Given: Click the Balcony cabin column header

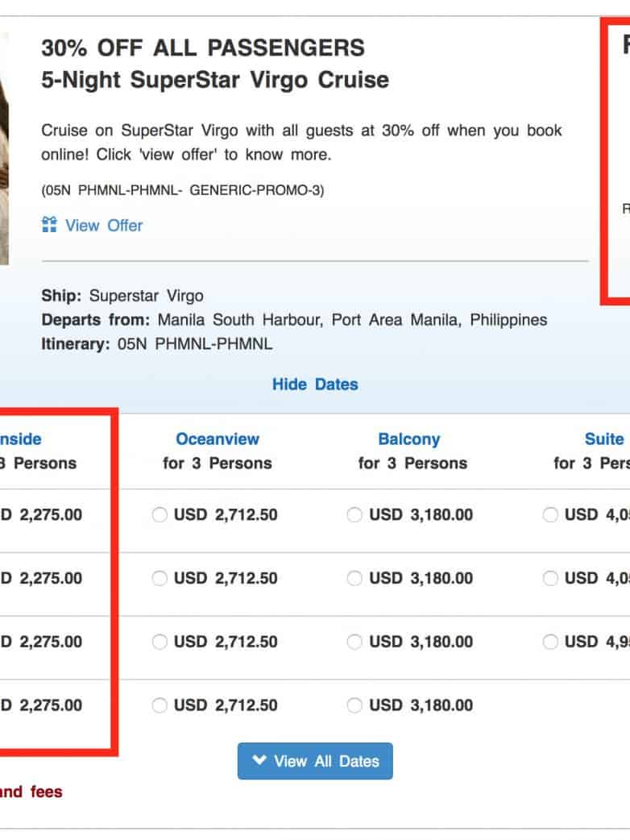Looking at the screenshot, I should point(409,439).
